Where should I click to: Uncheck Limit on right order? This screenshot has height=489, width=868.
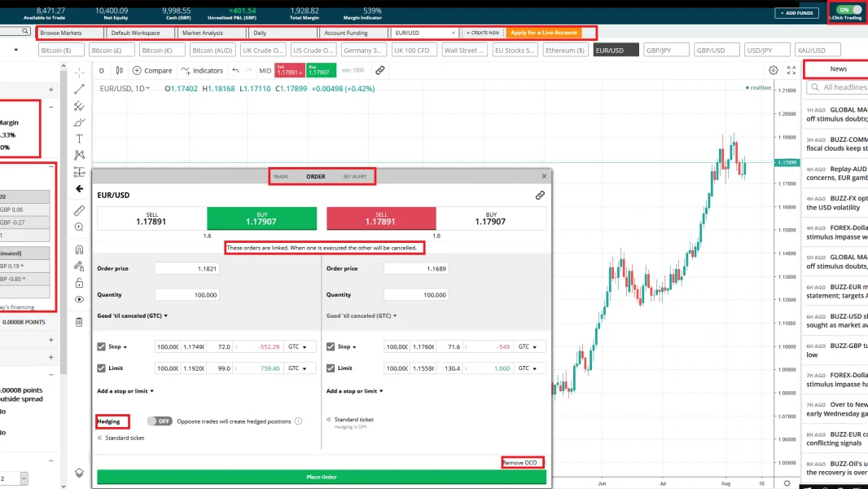tap(331, 368)
